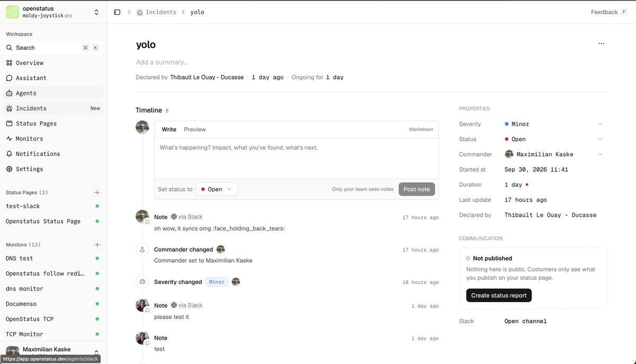This screenshot has height=364, width=636.
Task: Switch to the Write tab
Action: pos(169,129)
